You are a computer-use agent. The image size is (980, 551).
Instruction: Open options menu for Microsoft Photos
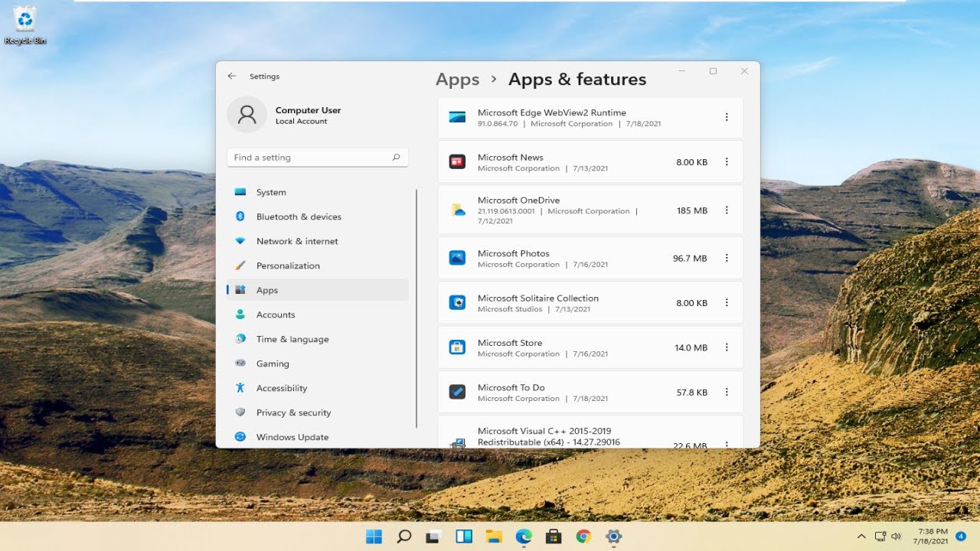[727, 259]
